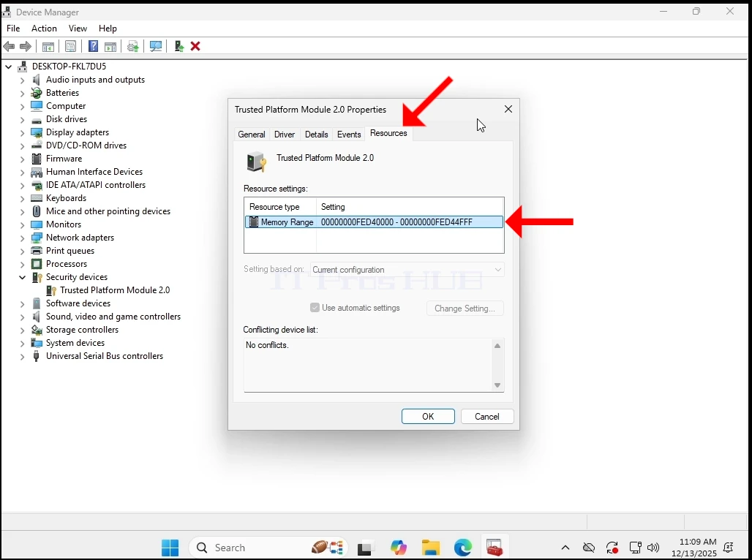
Task: Expand the Monitors node
Action: coord(22,225)
